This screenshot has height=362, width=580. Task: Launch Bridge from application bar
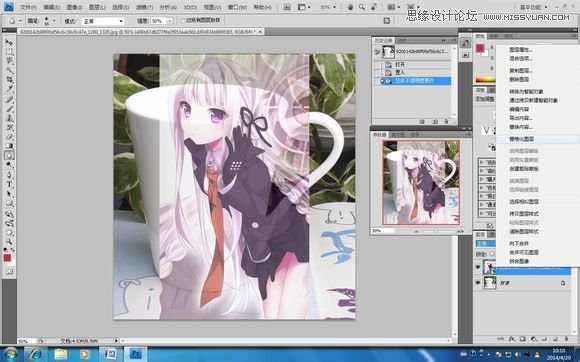[x=287, y=7]
